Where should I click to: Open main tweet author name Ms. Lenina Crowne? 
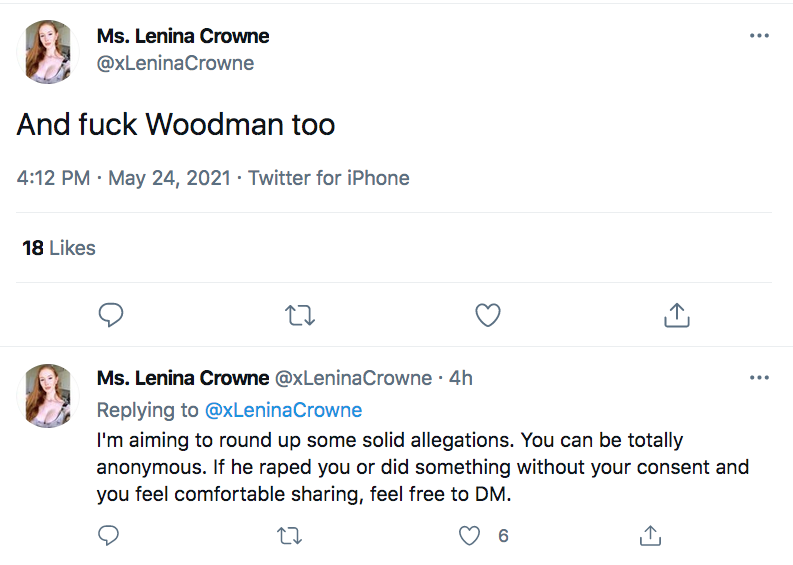[x=183, y=37]
